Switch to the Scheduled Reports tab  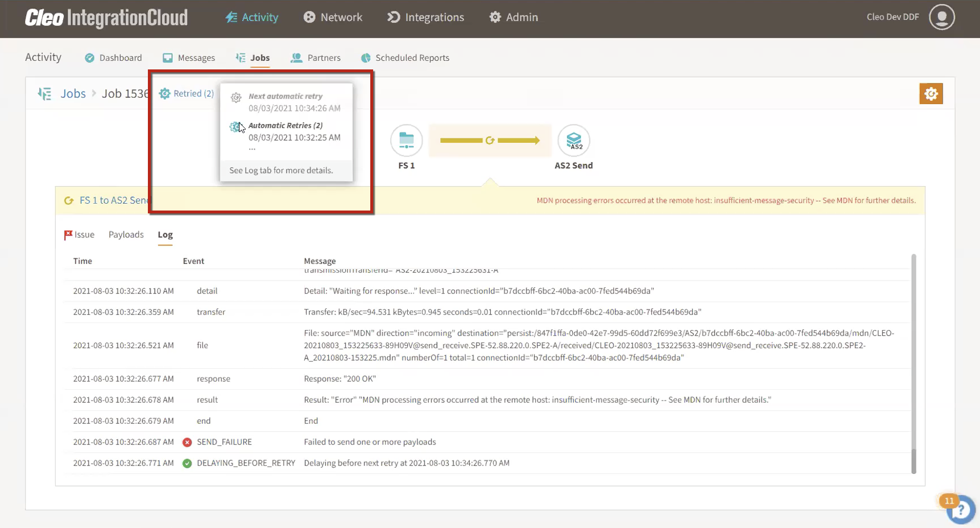(x=405, y=57)
